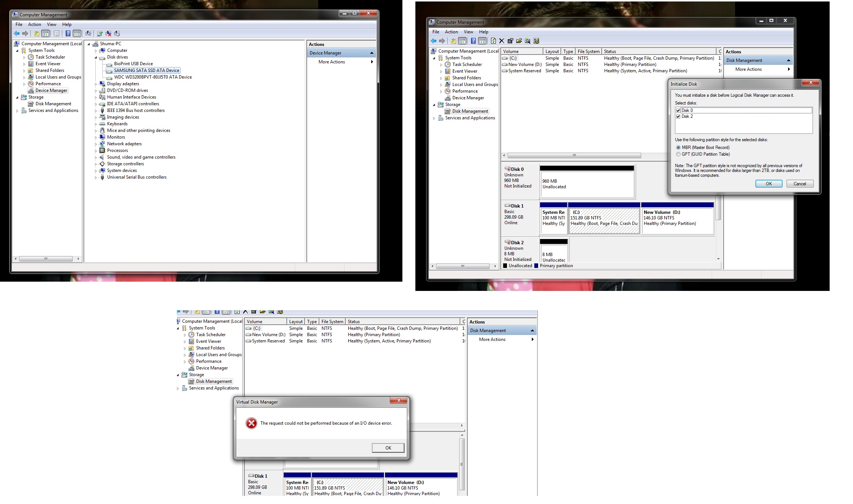
Task: Collapse the Disk drives tree node
Action: pyautogui.click(x=96, y=57)
